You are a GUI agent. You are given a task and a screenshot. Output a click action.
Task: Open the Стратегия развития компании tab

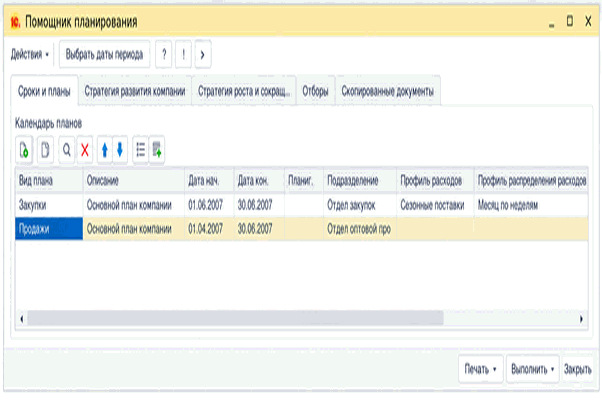[135, 91]
